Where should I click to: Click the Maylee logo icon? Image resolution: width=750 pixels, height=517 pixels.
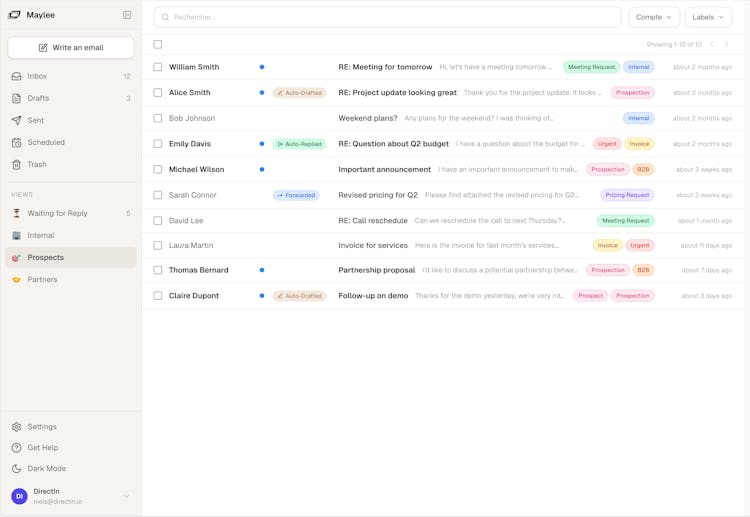pos(14,15)
